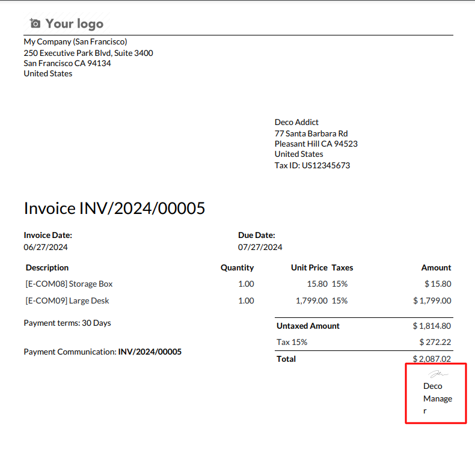Click the 15% tax in Large Desk row
Image resolution: width=475 pixels, height=476 pixels.
[340, 301]
